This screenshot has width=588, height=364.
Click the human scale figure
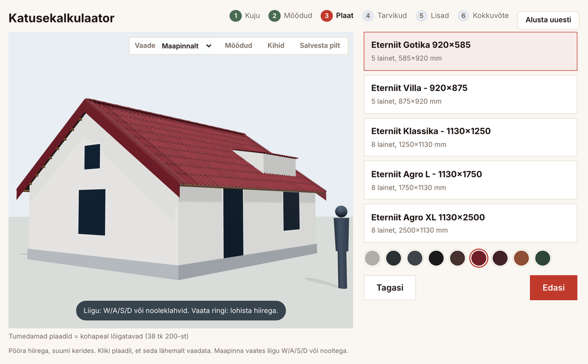tap(342, 247)
